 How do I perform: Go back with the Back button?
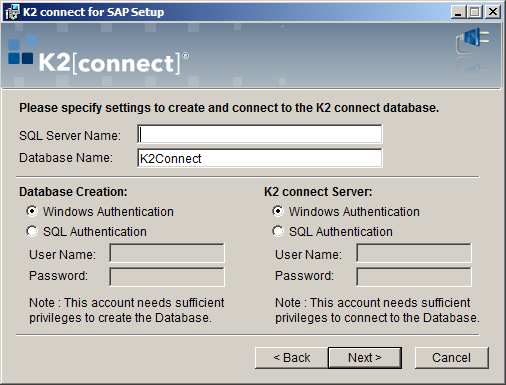tap(292, 358)
